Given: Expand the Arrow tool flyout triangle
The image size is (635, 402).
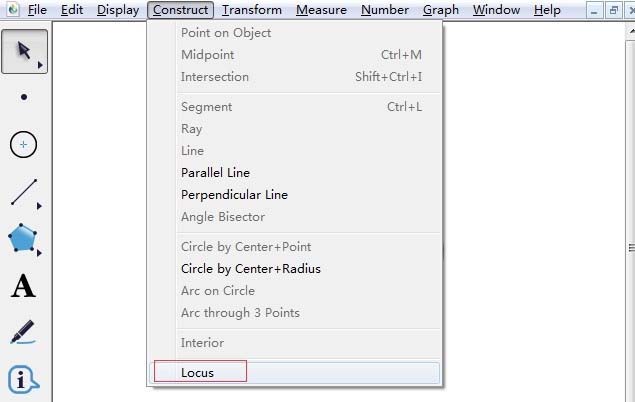Looking at the screenshot, I should pyautogui.click(x=40, y=66).
